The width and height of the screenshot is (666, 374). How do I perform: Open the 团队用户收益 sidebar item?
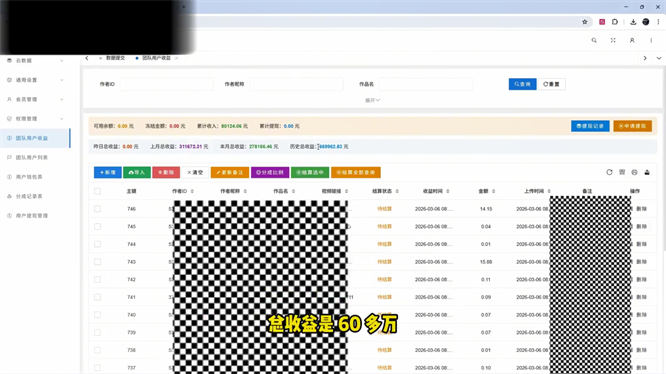click(35, 138)
